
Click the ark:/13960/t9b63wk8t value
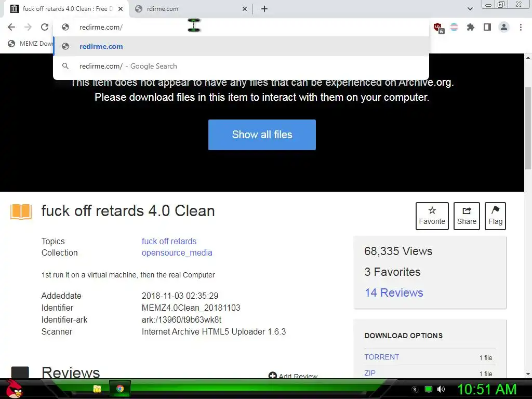(181, 320)
